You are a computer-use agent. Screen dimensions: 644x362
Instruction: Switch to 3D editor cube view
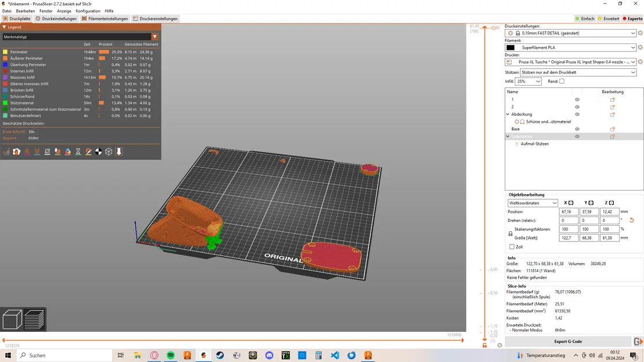12,319
